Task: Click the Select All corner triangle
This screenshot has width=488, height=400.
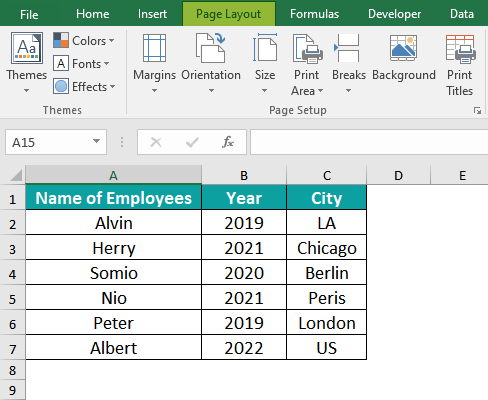Action: [x=16, y=175]
